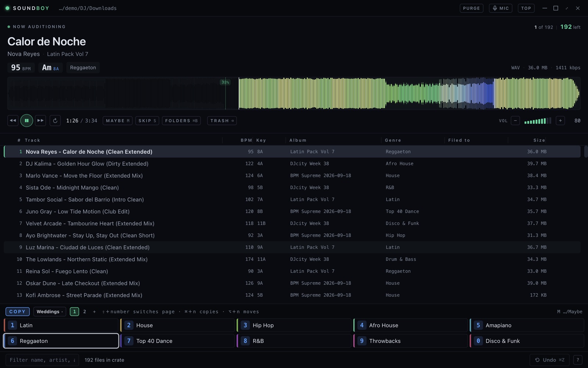The width and height of the screenshot is (588, 368).
Task: File track to the Afro House folder
Action: [410, 325]
